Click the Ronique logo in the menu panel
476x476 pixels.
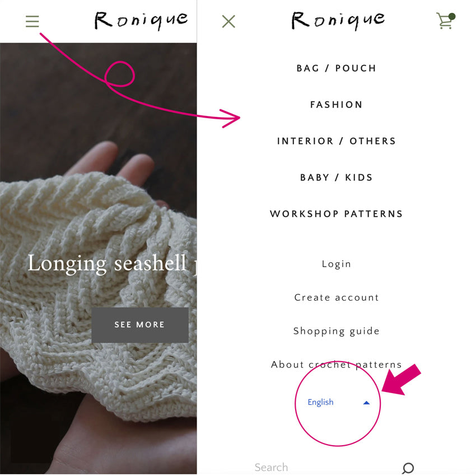(x=338, y=20)
